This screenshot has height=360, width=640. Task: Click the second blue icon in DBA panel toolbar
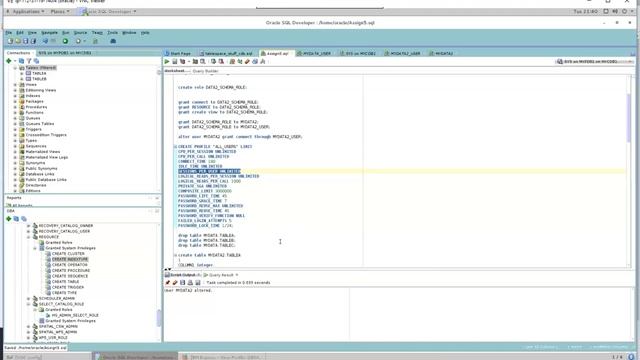[x=24, y=219]
